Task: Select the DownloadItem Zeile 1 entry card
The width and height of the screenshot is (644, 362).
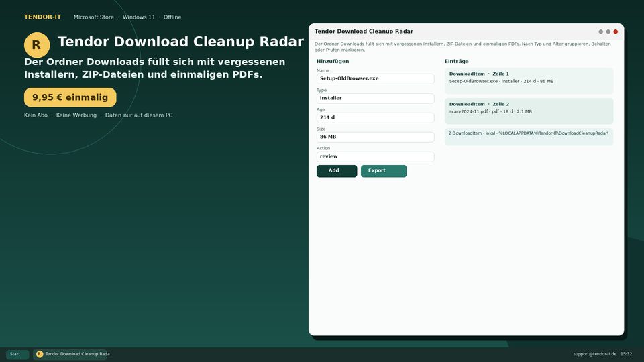Action: coord(529,81)
